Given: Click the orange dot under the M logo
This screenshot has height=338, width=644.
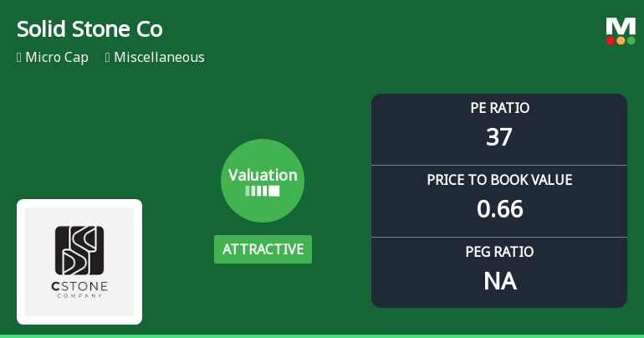Looking at the screenshot, I should pos(621,40).
